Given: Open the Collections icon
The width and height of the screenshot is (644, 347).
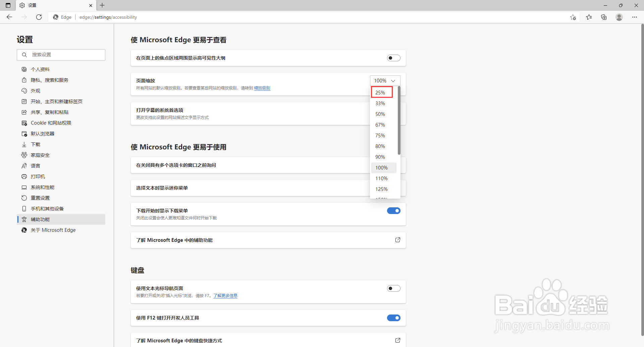Looking at the screenshot, I should (x=604, y=17).
